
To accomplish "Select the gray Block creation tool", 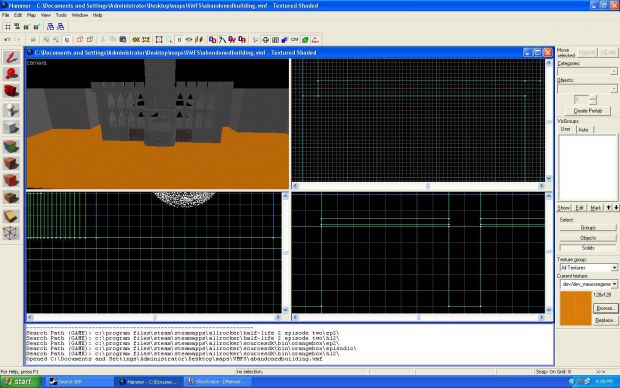I will tap(11, 127).
